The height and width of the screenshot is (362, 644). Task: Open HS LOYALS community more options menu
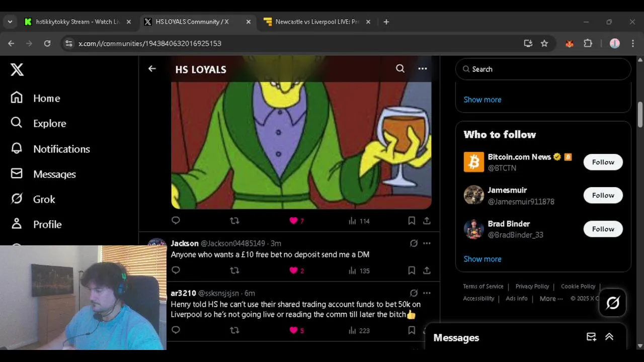(x=423, y=69)
